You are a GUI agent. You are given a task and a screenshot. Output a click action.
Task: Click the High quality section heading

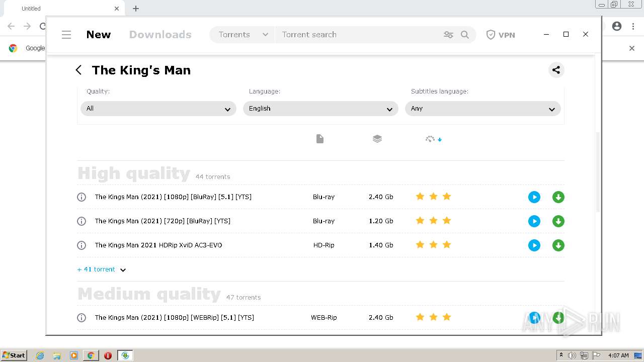[134, 173]
